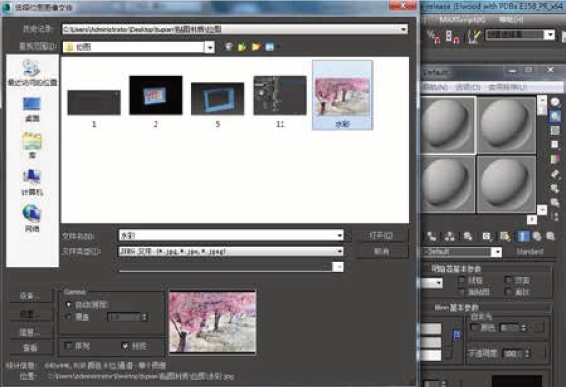Create a new folder using toolbar icon

[x=256, y=47]
